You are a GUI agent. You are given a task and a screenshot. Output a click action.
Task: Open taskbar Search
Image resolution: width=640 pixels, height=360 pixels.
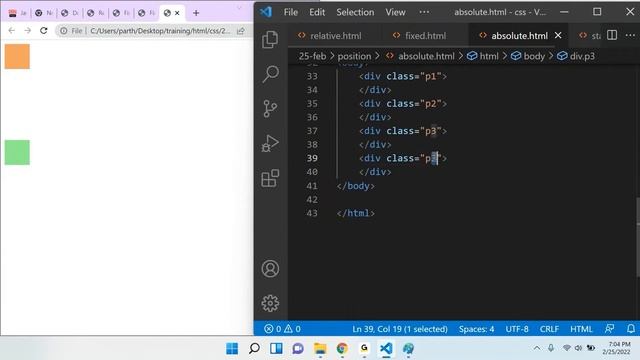(x=254, y=348)
